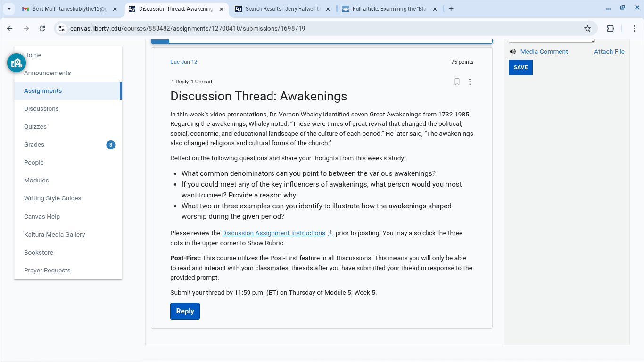The image size is (644, 362).
Task: Click the Attach File link
Action: click(x=609, y=52)
